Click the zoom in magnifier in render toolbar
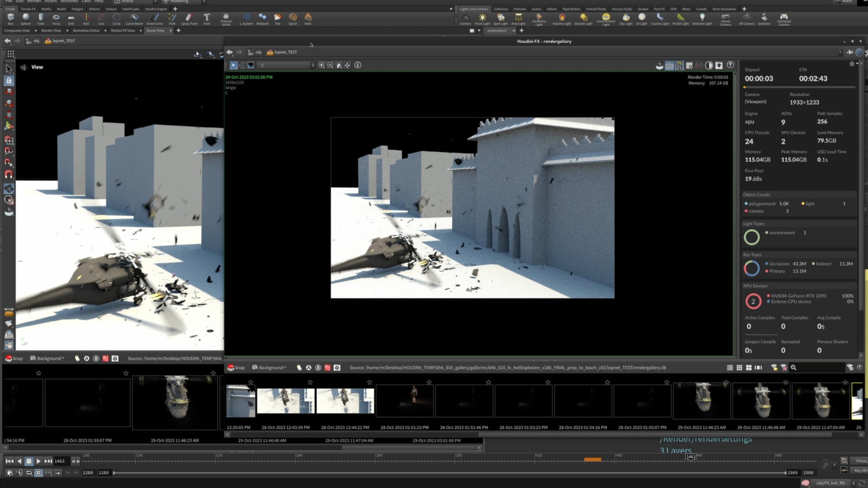 (322, 65)
